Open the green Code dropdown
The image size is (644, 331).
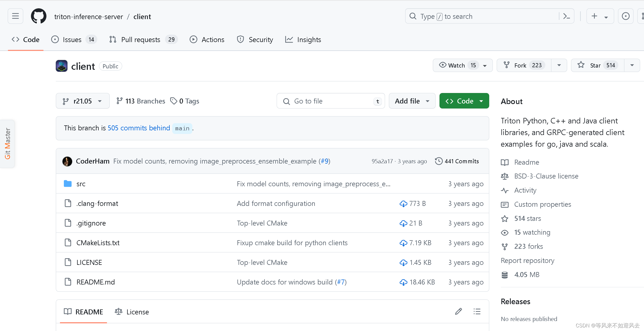(464, 101)
